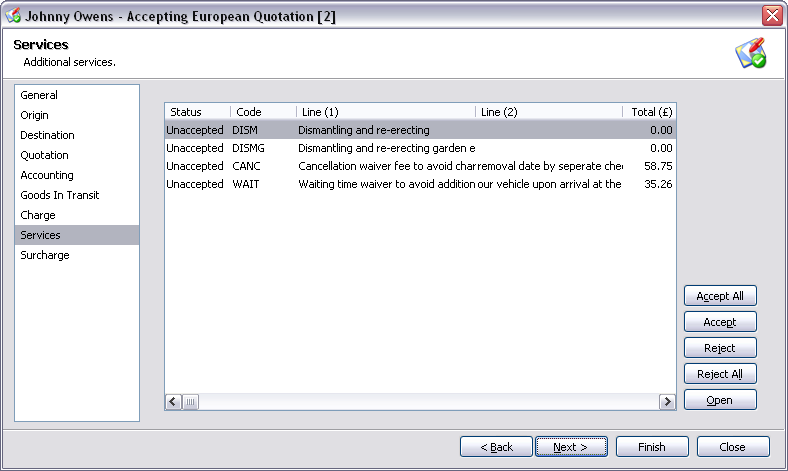Click the scroll left arrow
Viewport: 788px width, 471px height.
pos(173,401)
